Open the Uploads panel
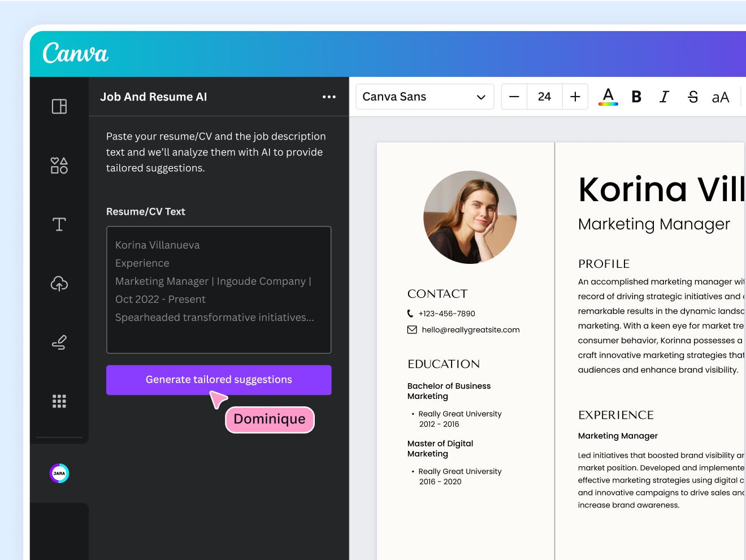Viewport: 746px width, 560px height. [59, 284]
